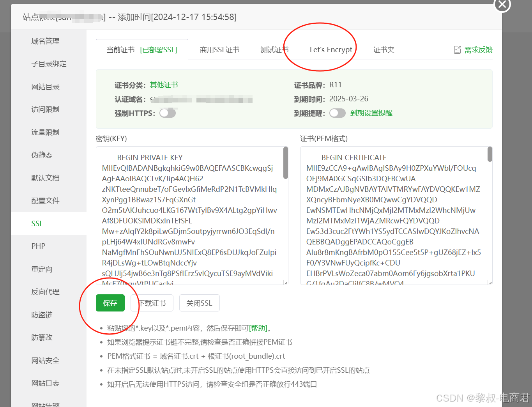532x407 pixels.
Task: Click the 下载证书 button
Action: [152, 303]
